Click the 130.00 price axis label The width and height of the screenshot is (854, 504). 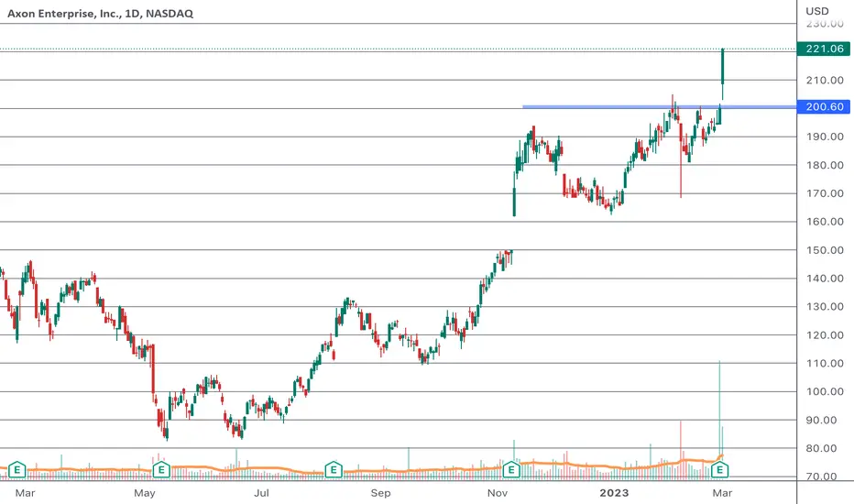[x=825, y=307]
